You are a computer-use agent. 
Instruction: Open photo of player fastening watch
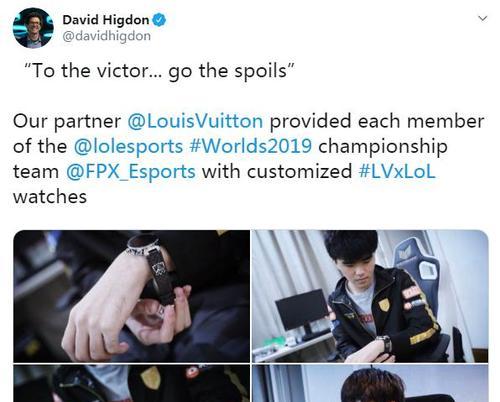370,296
